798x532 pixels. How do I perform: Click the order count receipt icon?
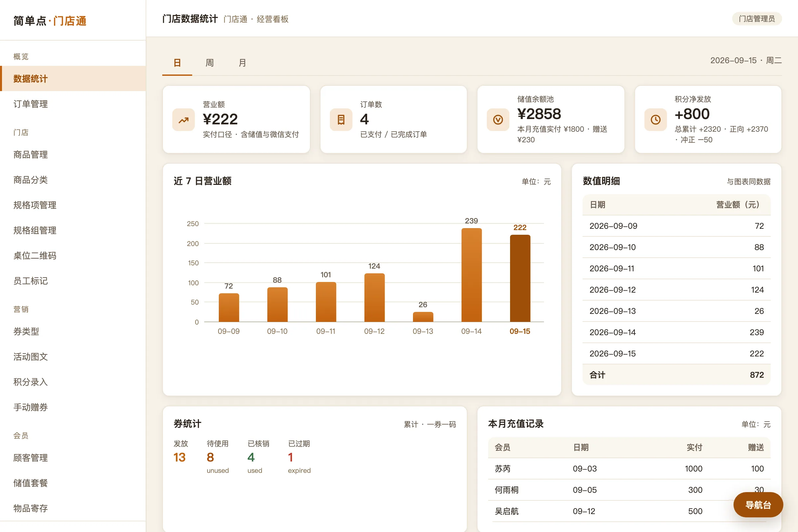(x=341, y=120)
